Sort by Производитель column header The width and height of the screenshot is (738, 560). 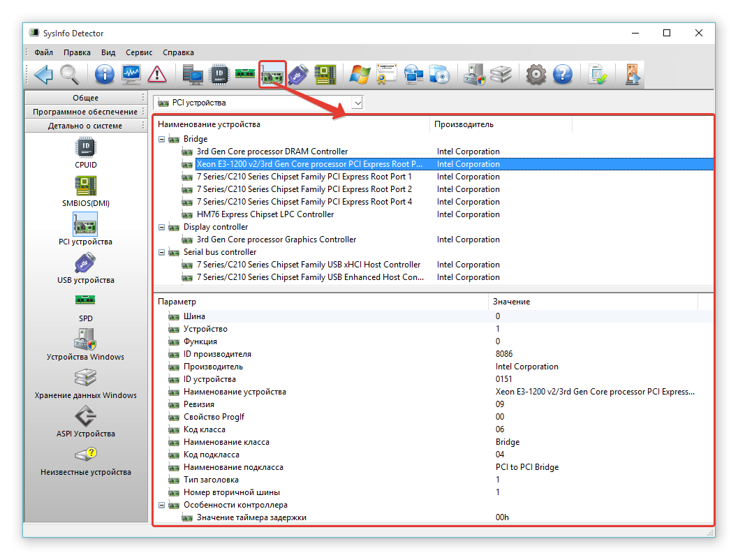coord(501,124)
